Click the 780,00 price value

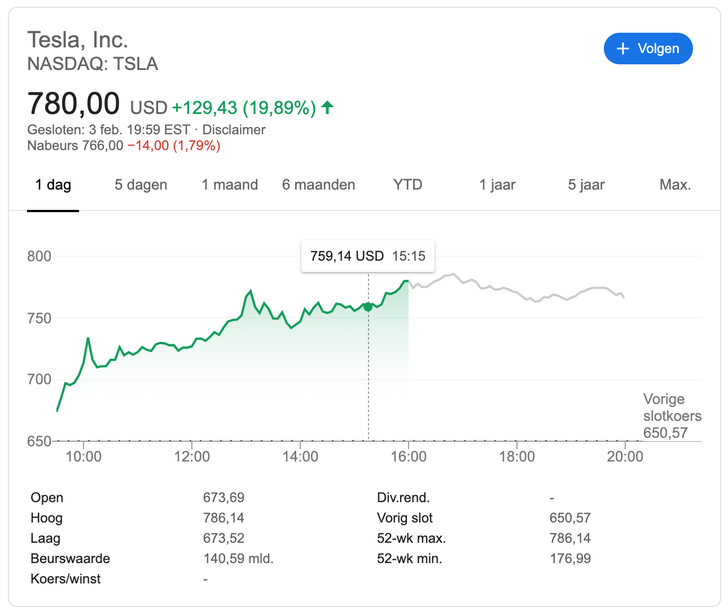pyautogui.click(x=73, y=103)
